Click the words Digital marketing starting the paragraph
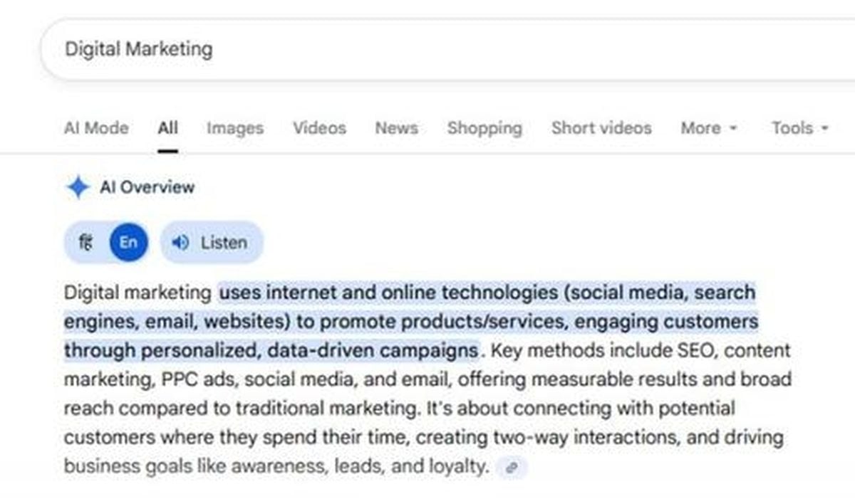The image size is (855, 504). 138,293
